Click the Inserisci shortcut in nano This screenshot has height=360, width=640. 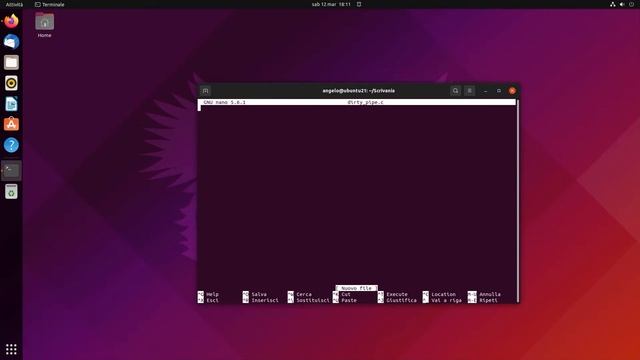coord(260,300)
